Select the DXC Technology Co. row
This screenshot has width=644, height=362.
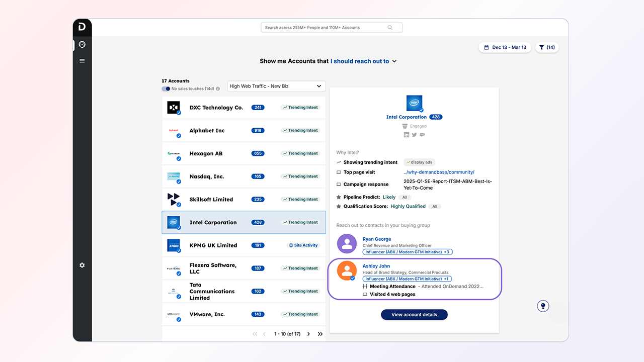(244, 108)
